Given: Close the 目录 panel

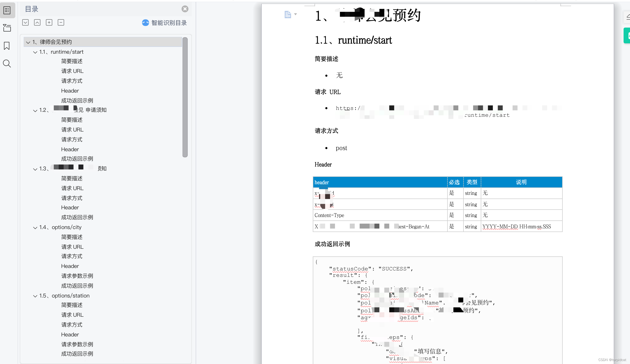Looking at the screenshot, I should coord(185,9).
